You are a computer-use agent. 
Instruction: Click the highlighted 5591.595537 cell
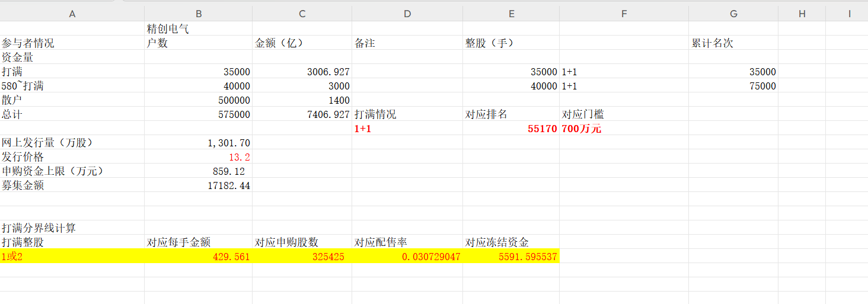(511, 256)
